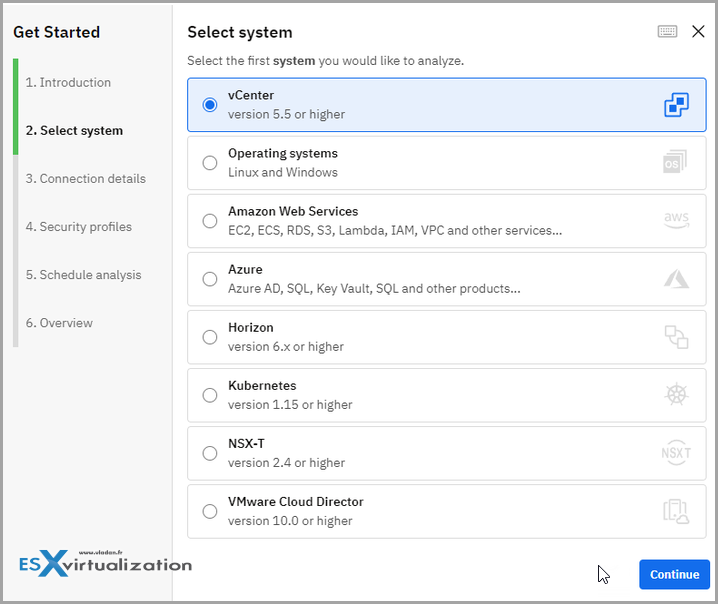Click the Kubernetes helm wheel icon
This screenshot has width=718, height=604.
tap(676, 395)
